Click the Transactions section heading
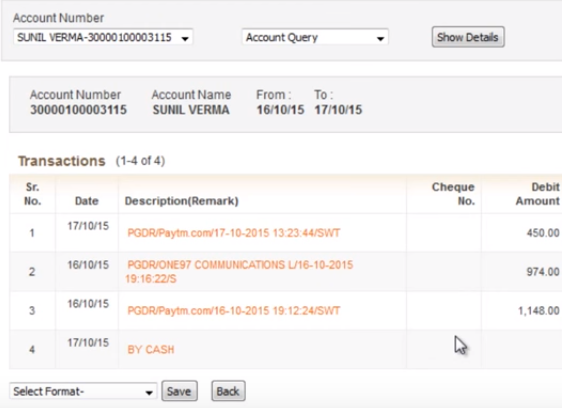The image size is (562, 408). point(62,161)
